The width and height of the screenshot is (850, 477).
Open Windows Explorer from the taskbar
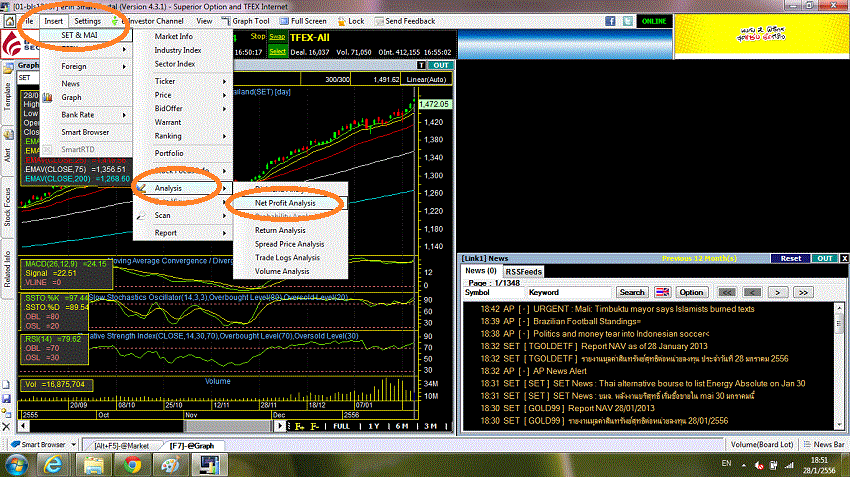tap(93, 465)
